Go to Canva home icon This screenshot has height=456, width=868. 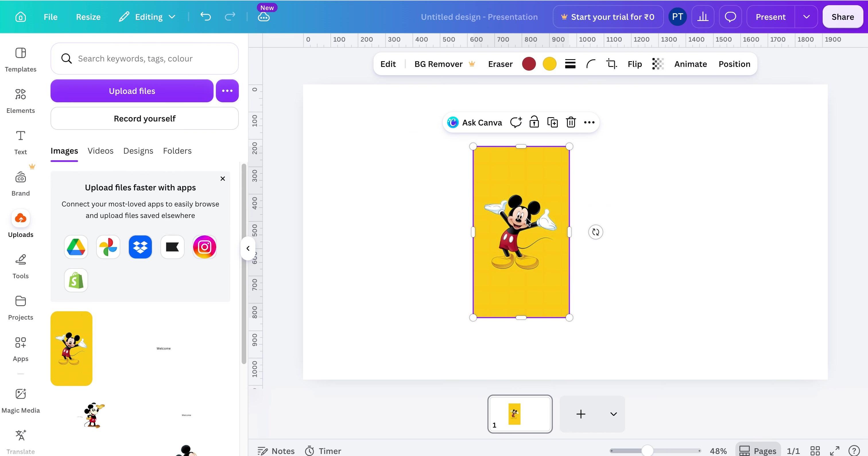point(21,17)
